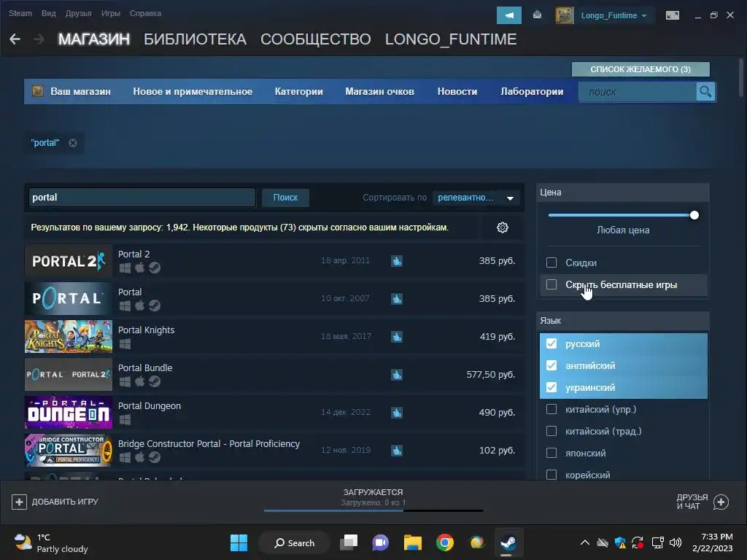
Task: Uncheck the украинский language filter
Action: [x=551, y=387]
